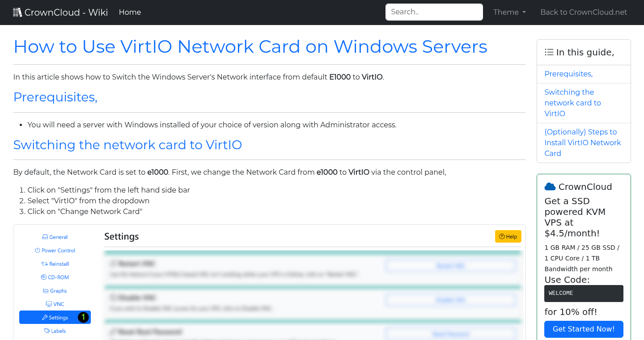Open 'Steps to Install VirtIO Network Card' link
644x340 pixels.
click(x=583, y=143)
